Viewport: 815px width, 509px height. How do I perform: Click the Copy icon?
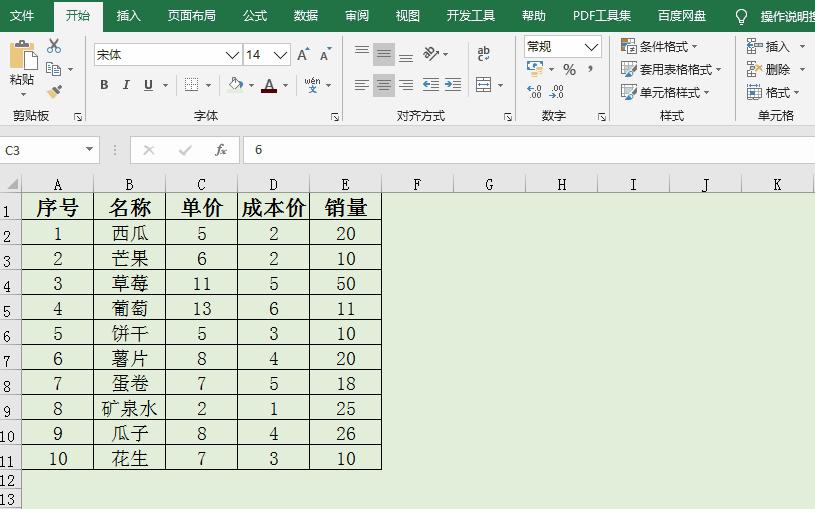54,68
